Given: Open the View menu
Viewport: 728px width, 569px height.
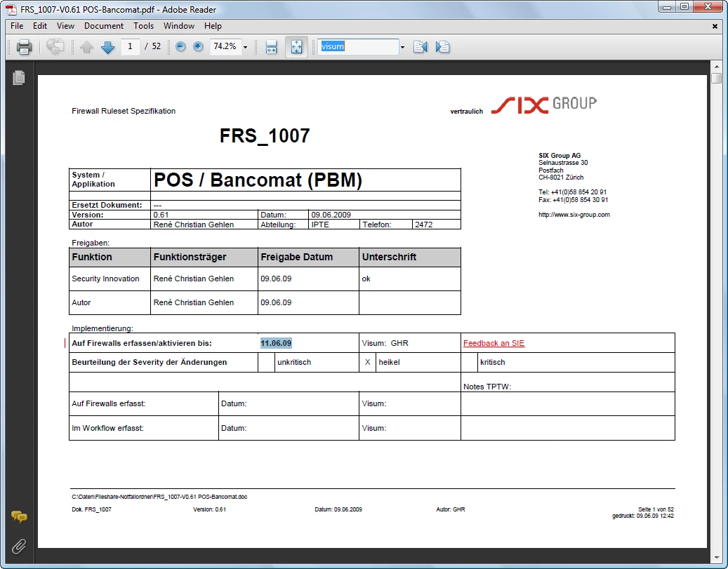Looking at the screenshot, I should pyautogui.click(x=65, y=26).
